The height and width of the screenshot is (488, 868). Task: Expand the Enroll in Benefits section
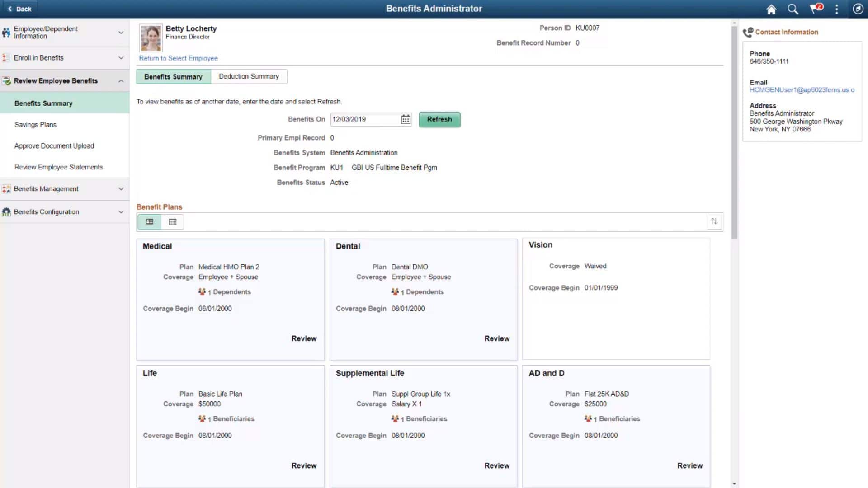(x=120, y=57)
